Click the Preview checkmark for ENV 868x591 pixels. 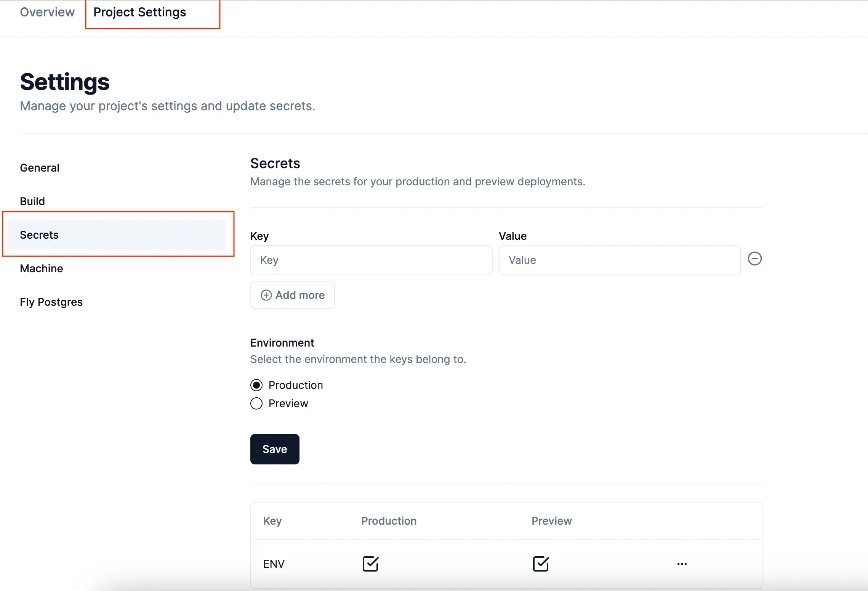pyautogui.click(x=541, y=564)
